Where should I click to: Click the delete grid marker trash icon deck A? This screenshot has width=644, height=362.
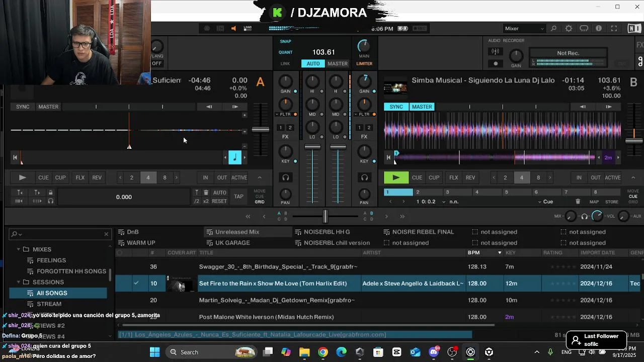[206, 193]
